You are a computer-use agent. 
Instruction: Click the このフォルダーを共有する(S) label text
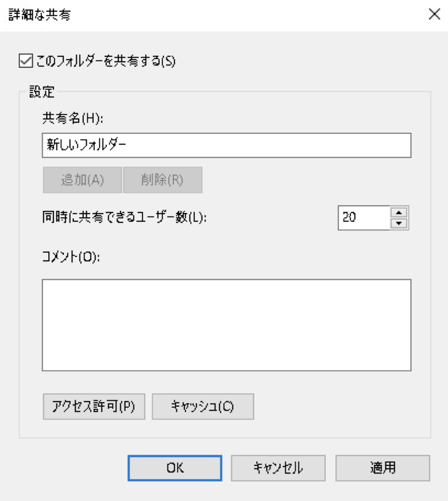point(105,61)
